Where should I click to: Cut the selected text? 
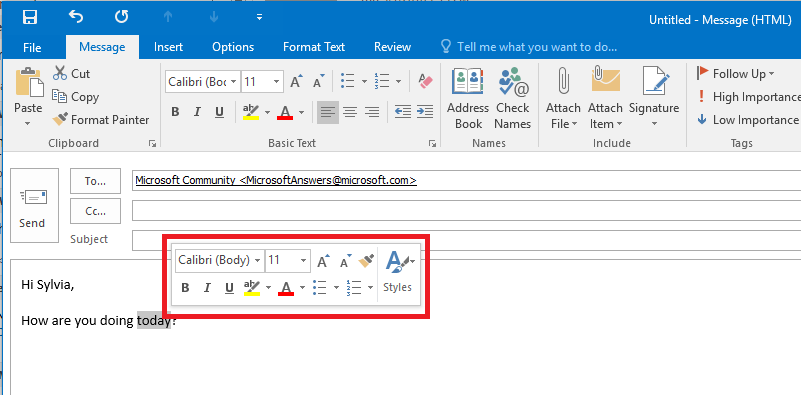pos(71,73)
